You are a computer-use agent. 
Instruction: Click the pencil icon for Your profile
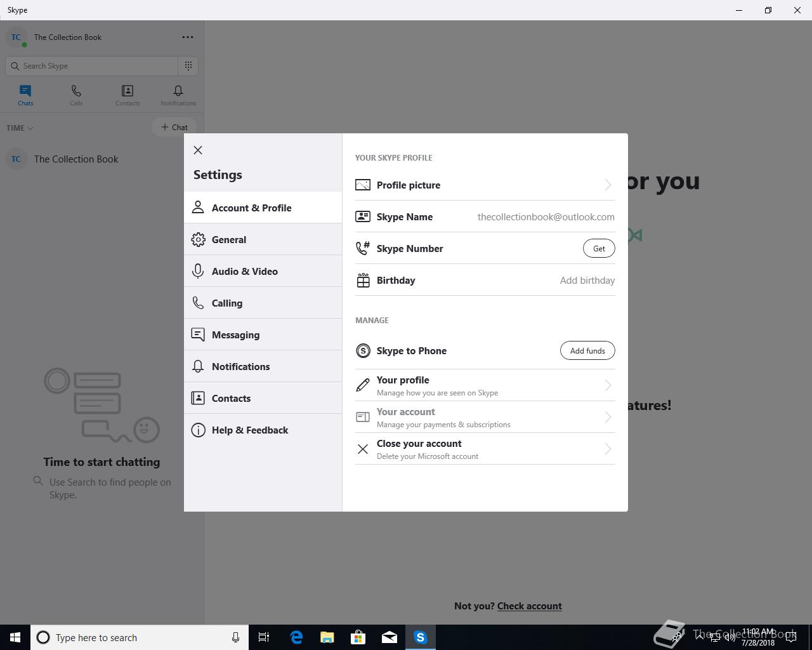pyautogui.click(x=363, y=385)
